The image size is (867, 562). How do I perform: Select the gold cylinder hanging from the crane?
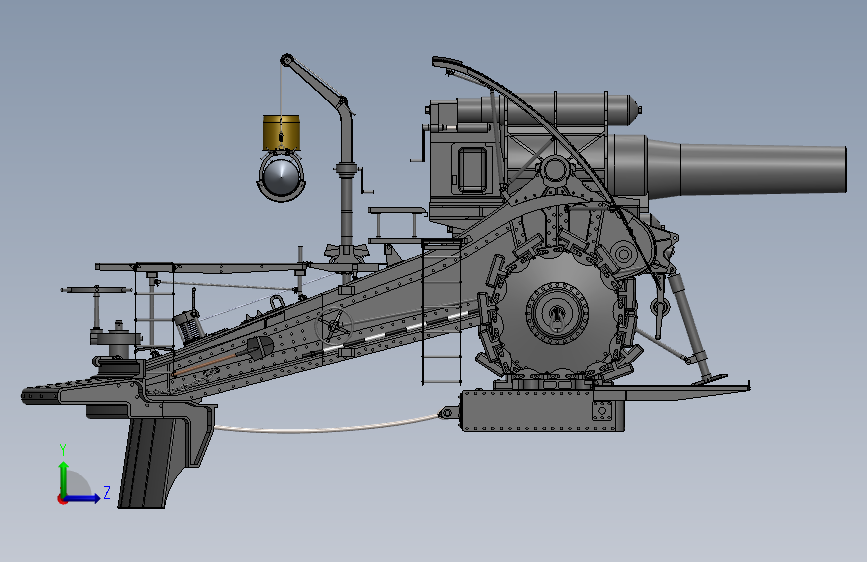[x=281, y=132]
